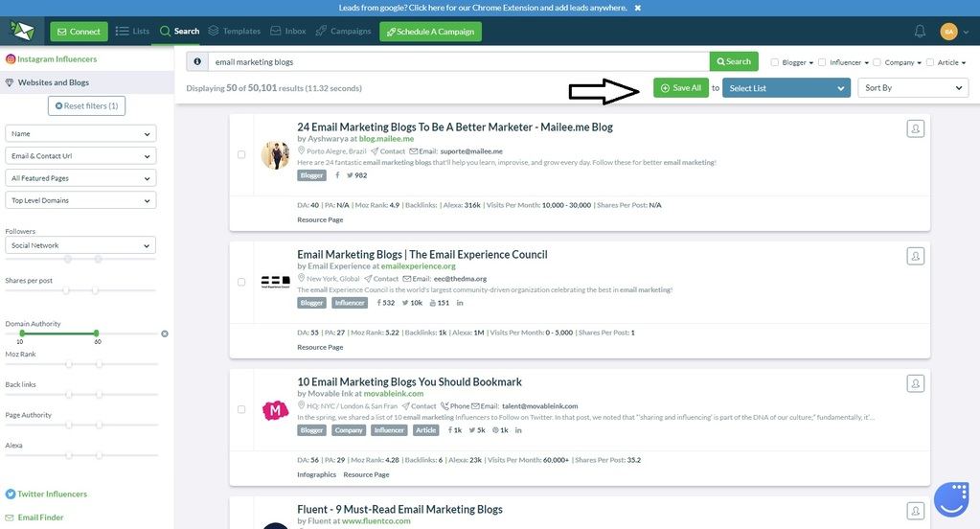Select the Email Experience Council result checkbox
The image size is (980, 529).
pos(241,282)
